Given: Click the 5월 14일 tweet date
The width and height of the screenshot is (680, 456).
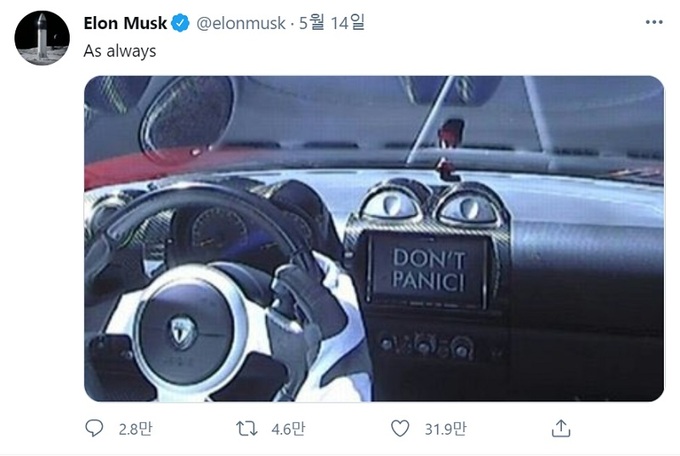Looking at the screenshot, I should point(332,23).
